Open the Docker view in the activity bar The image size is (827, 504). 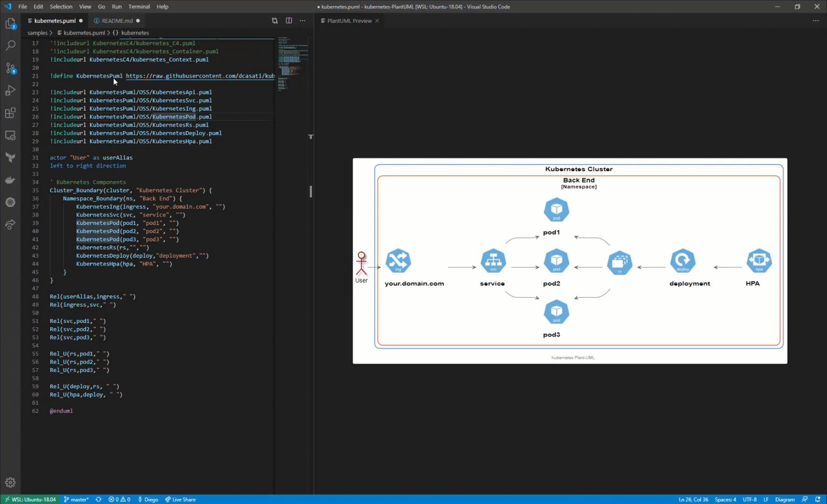(x=10, y=180)
